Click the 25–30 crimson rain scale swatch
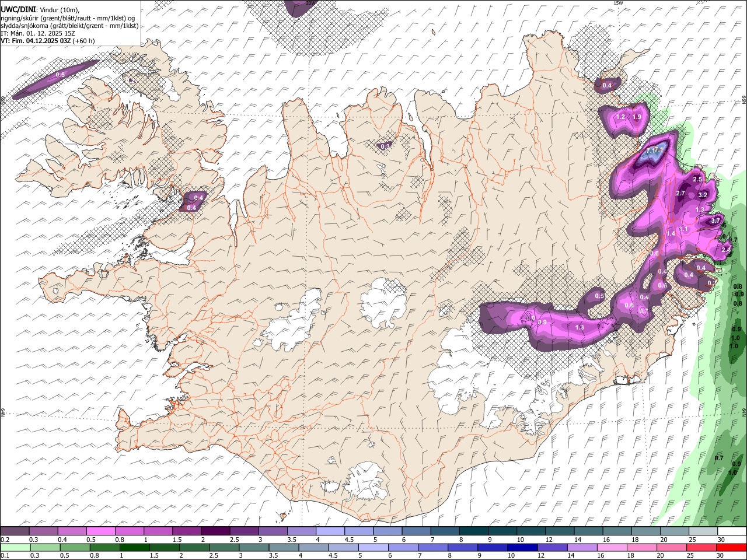Image resolution: width=747 pixels, height=560 pixels. point(701,547)
